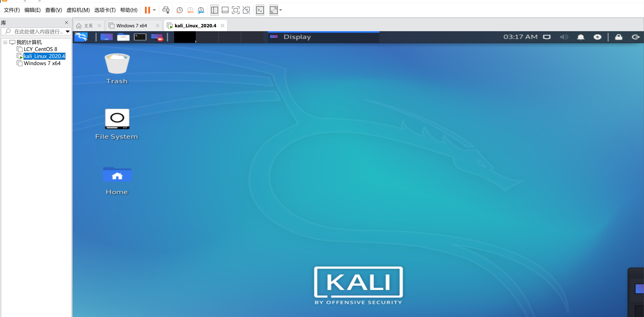Launch the Kali terminal emulator
Image resolution: width=644 pixels, height=317 pixels.
140,37
